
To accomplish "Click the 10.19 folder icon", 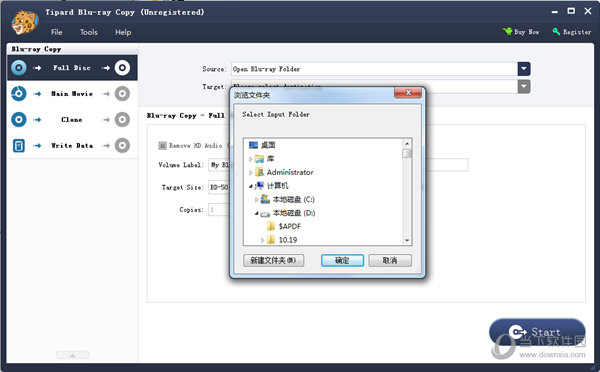I will [x=271, y=240].
